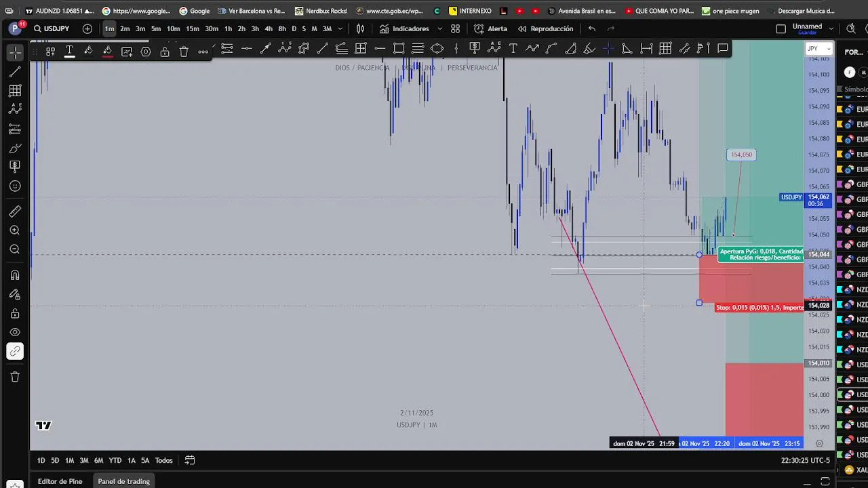Select the crosshair cursor tool in left sidebar
868x488 pixels.
[15, 52]
